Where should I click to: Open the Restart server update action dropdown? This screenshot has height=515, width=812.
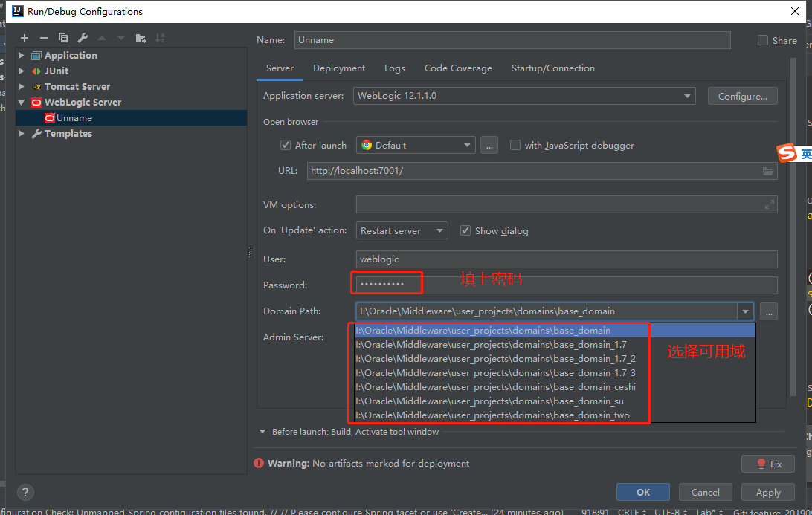pyautogui.click(x=402, y=230)
